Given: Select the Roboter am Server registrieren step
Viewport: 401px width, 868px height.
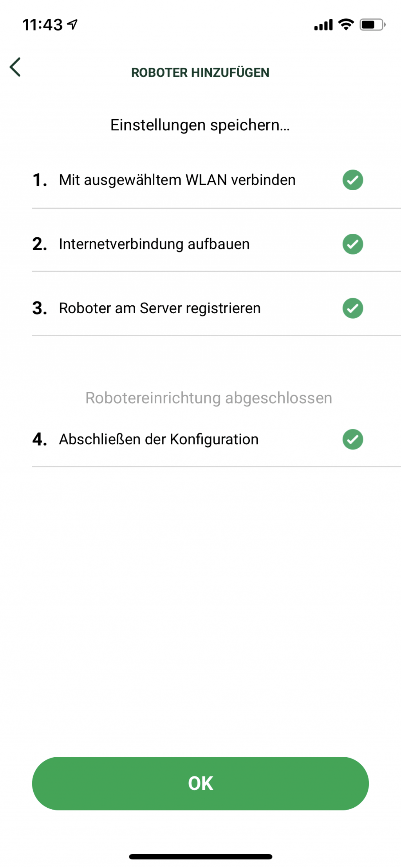Looking at the screenshot, I should (159, 308).
